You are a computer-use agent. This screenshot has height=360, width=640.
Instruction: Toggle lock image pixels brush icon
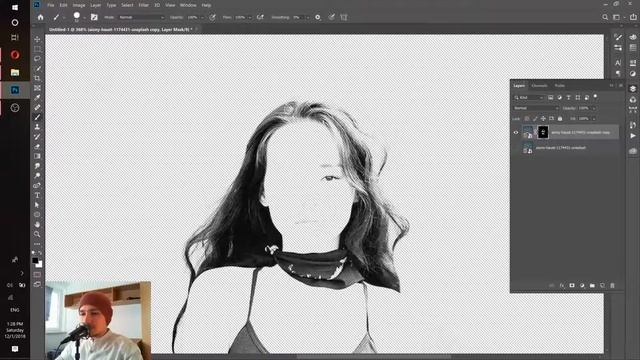(x=535, y=118)
